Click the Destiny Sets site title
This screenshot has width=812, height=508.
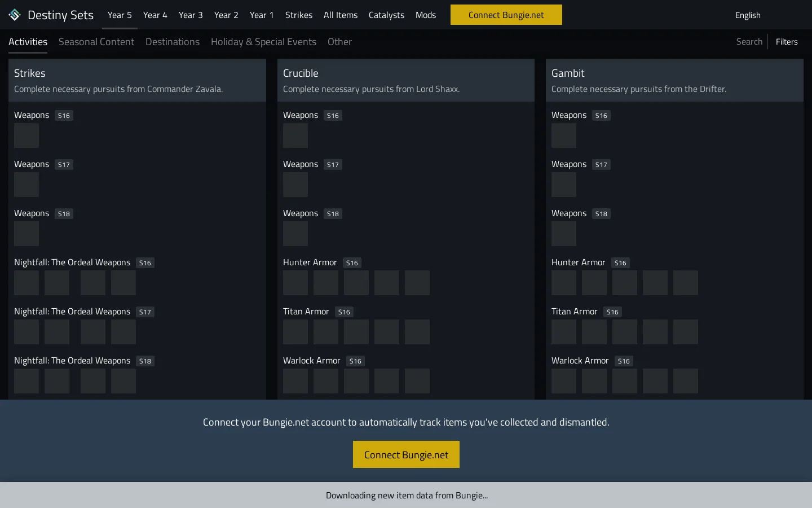[60, 15]
